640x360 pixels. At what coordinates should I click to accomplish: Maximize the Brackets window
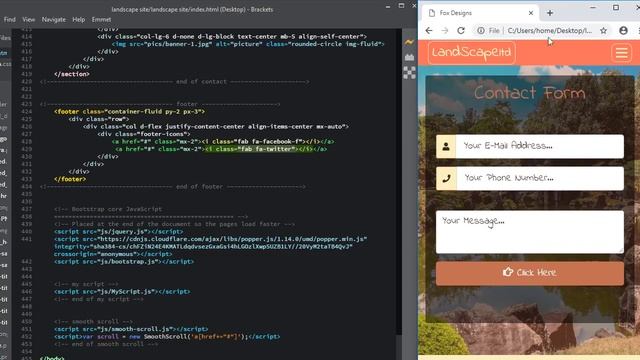(401, 6)
